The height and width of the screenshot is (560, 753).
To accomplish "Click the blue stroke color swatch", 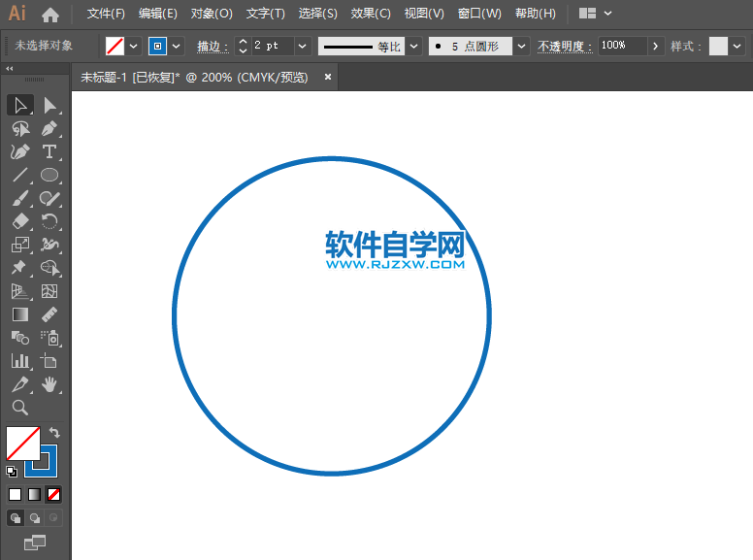I will [x=157, y=46].
